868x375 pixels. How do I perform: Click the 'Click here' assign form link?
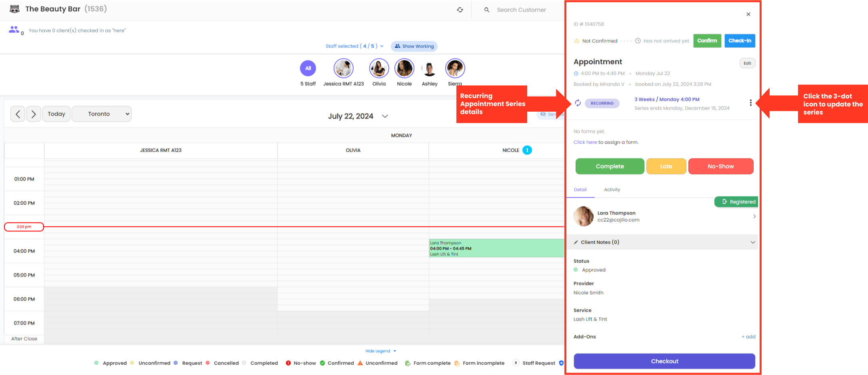(585, 142)
